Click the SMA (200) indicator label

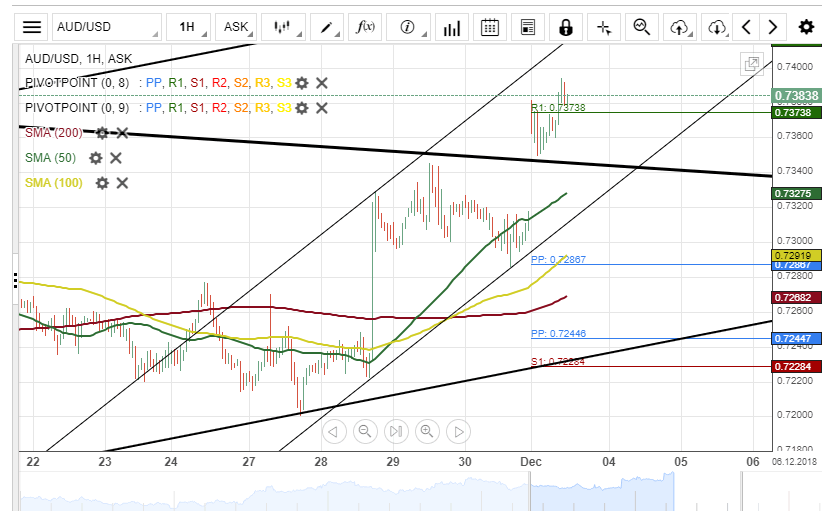coord(54,133)
